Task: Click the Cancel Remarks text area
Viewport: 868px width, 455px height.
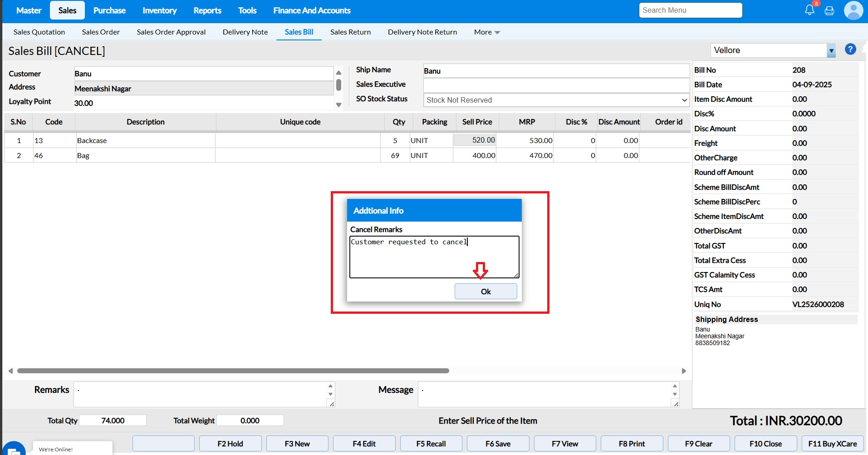Action: pos(434,257)
